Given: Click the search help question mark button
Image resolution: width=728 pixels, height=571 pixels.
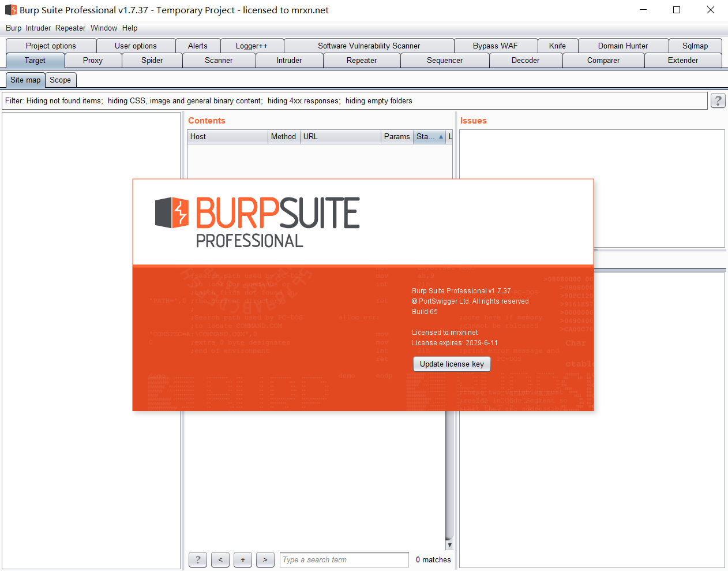Looking at the screenshot, I should pyautogui.click(x=197, y=559).
